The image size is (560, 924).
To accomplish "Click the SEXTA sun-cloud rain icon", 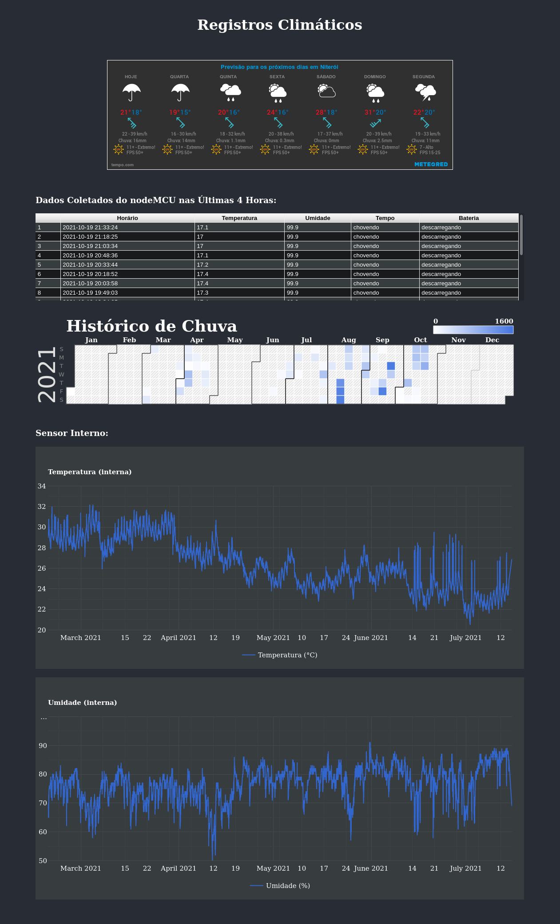I will tap(278, 93).
